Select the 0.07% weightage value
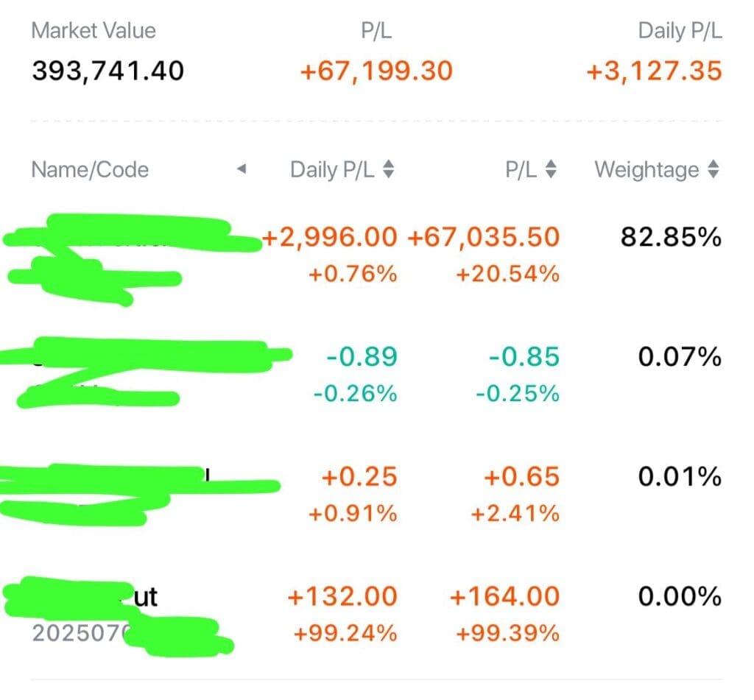 click(680, 357)
